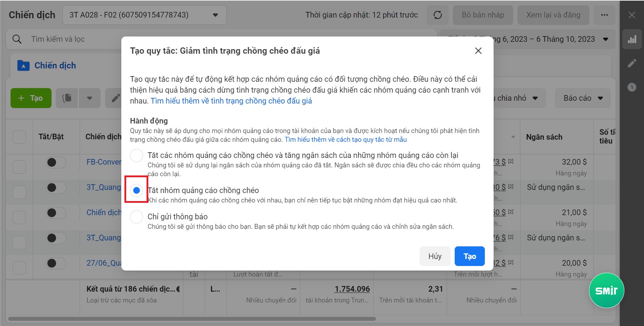Screen dimensions: 644x326
Task: Click 'Xem lại và đăng' button
Action: pyautogui.click(x=553, y=15)
